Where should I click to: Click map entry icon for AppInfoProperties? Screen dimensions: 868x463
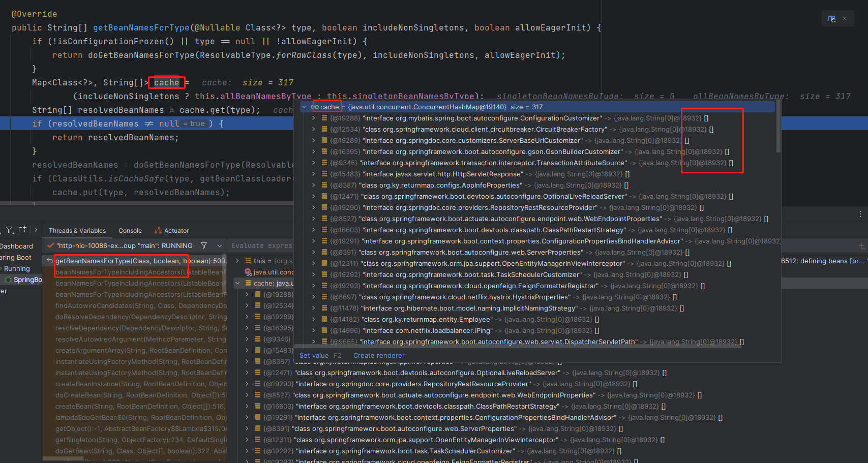324,185
